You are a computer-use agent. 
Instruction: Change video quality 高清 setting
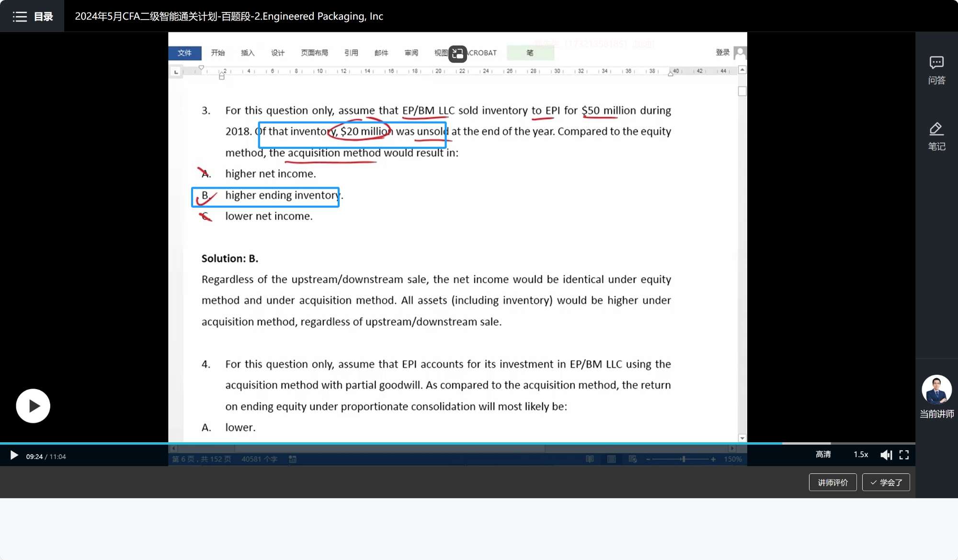click(x=823, y=455)
